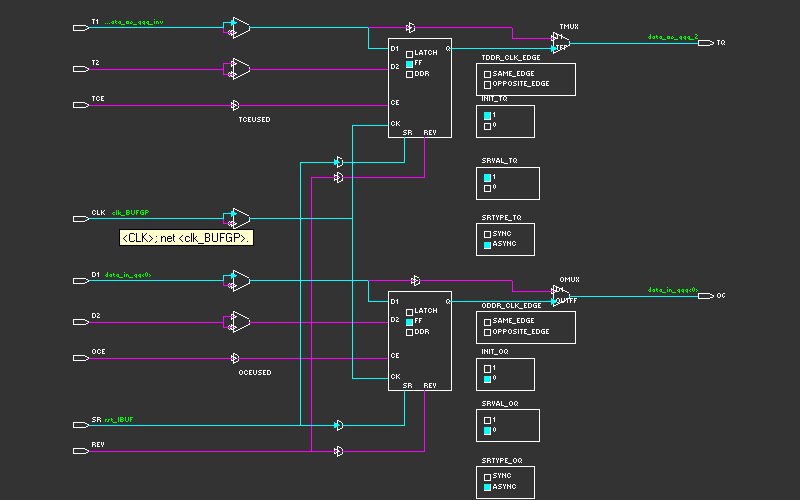The height and width of the screenshot is (500, 800).
Task: Select the CLK inverter mux symbol
Action: [x=239, y=218]
